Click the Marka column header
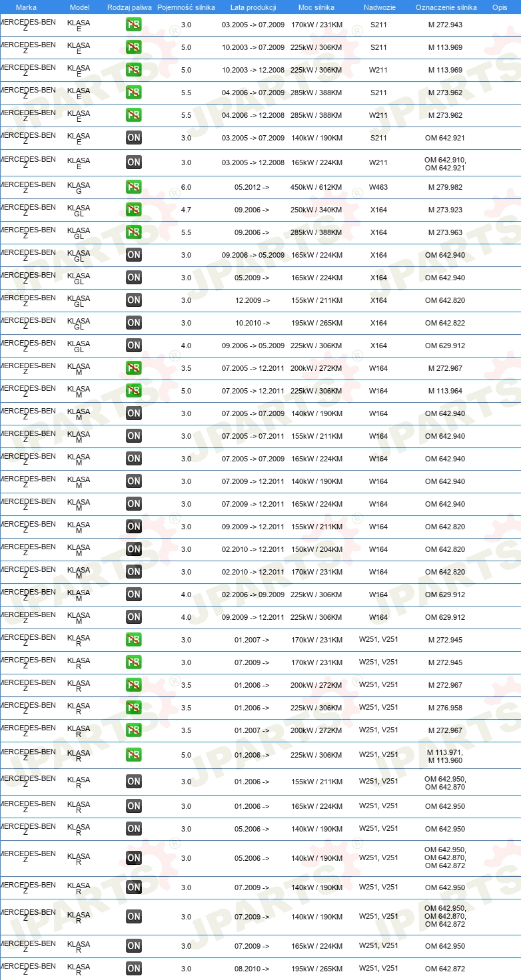 [x=26, y=7]
